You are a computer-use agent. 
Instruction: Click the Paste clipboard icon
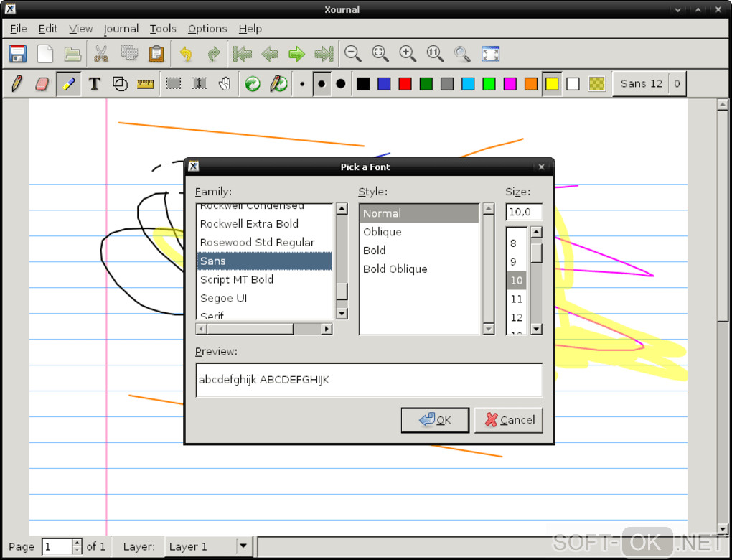point(156,54)
